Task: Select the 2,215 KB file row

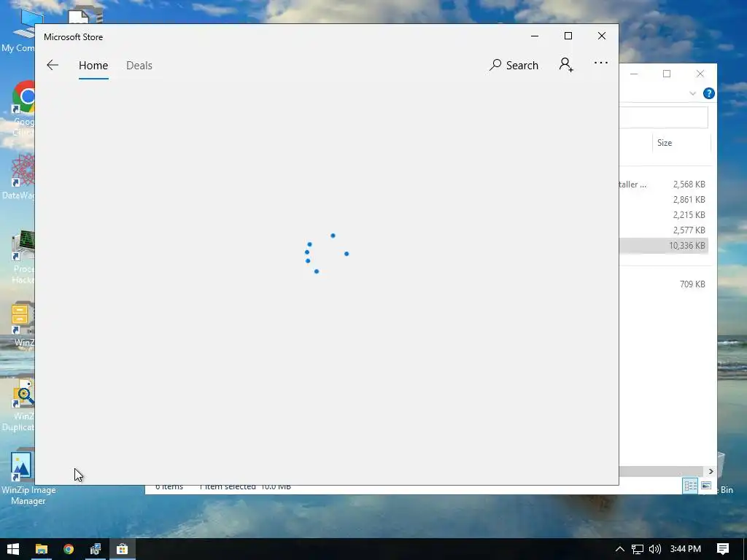Action: 664,215
